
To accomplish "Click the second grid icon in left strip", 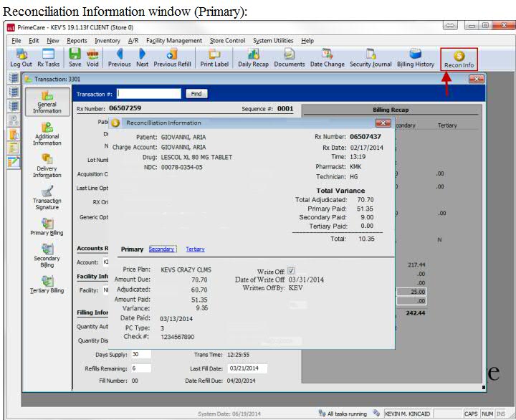I will click(14, 92).
